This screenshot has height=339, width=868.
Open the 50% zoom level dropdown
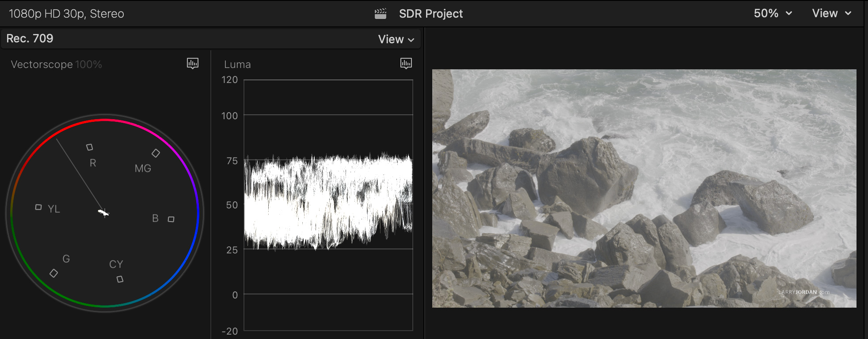pyautogui.click(x=773, y=13)
